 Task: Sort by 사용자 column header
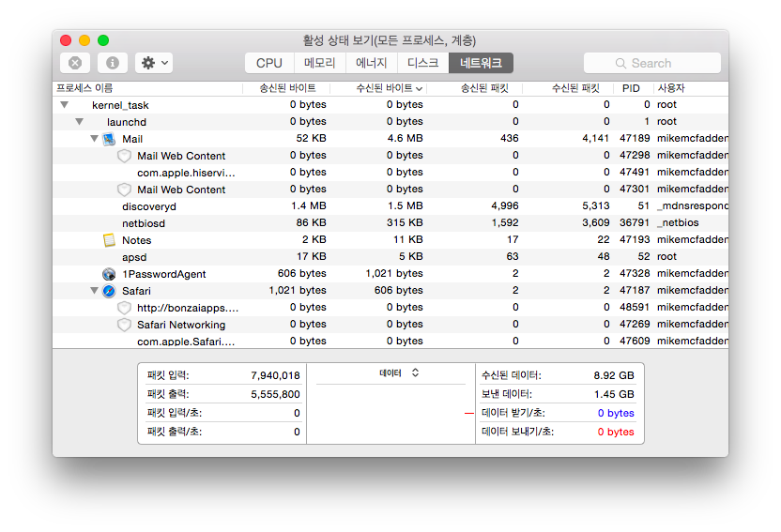(691, 88)
